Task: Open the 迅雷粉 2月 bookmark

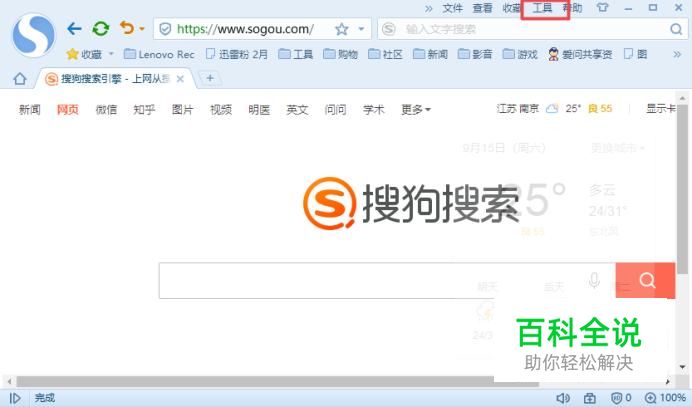Action: click(x=237, y=54)
